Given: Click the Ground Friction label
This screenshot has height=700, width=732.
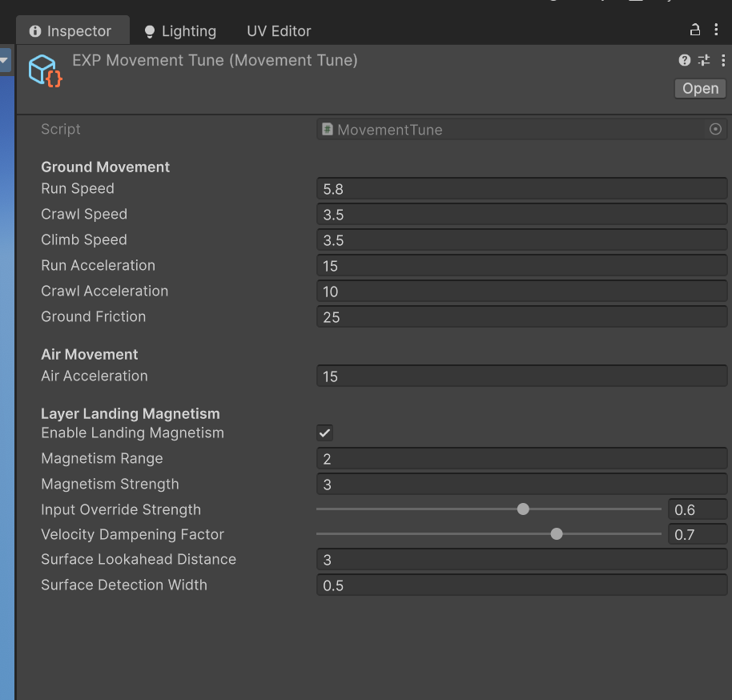Looking at the screenshot, I should 94,317.
